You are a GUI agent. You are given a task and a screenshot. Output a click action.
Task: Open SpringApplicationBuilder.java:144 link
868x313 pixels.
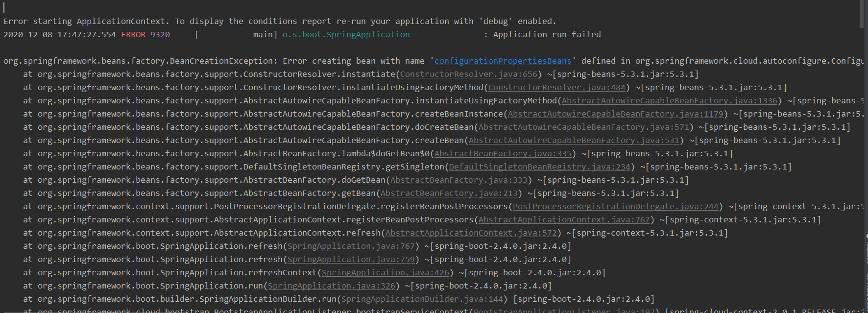(x=422, y=299)
